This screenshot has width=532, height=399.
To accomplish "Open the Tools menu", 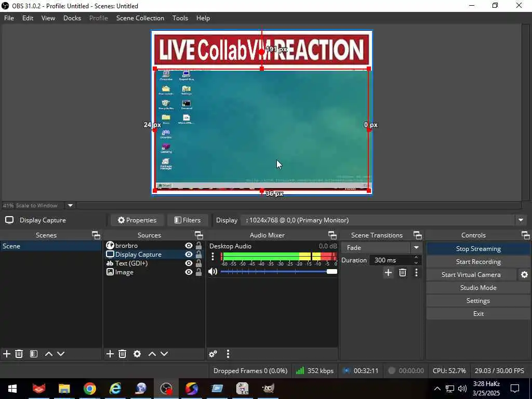I will point(180,18).
